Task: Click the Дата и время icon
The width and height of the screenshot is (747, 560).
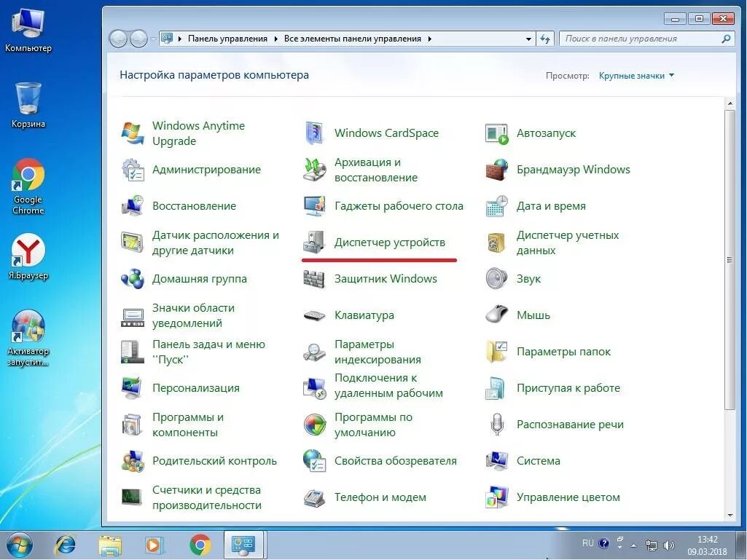Action: point(496,206)
